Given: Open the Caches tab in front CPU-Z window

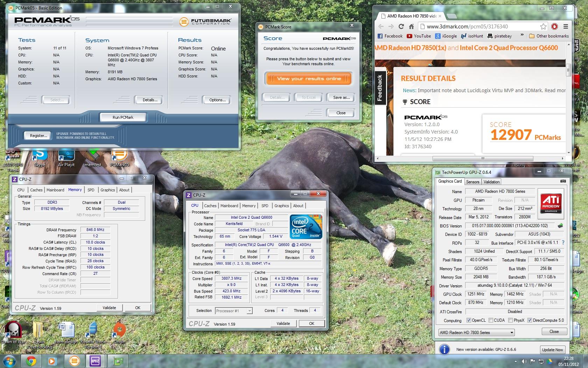Looking at the screenshot, I should (210, 206).
